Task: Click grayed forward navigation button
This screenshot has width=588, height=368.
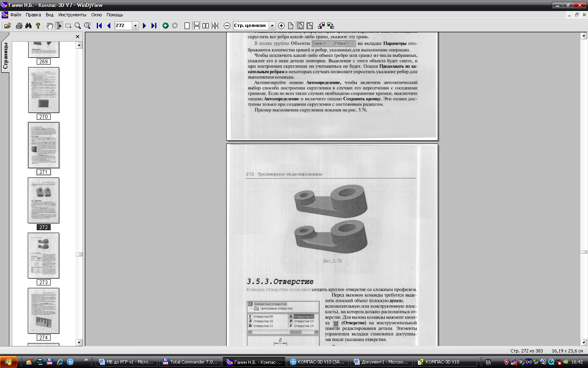Action: tap(175, 26)
